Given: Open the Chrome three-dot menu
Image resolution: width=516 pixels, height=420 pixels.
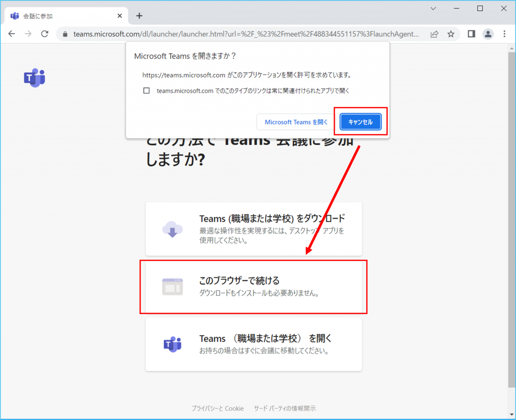Looking at the screenshot, I should 505,34.
